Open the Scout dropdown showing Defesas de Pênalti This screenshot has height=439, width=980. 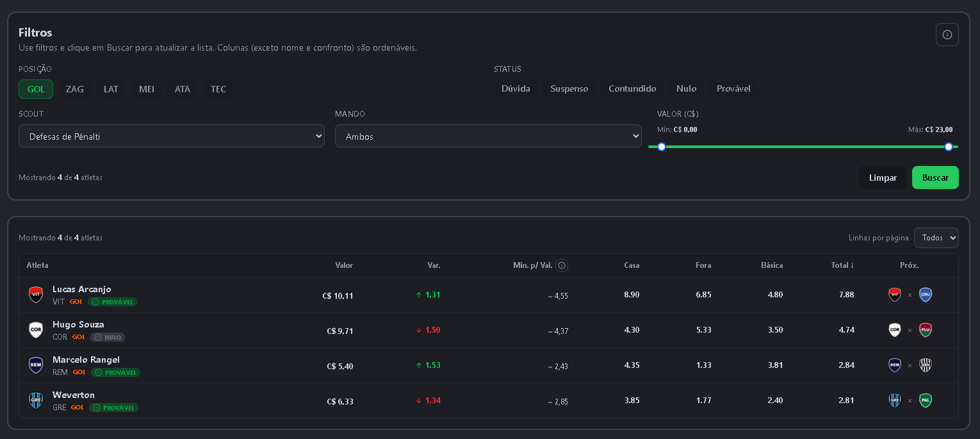click(x=172, y=137)
